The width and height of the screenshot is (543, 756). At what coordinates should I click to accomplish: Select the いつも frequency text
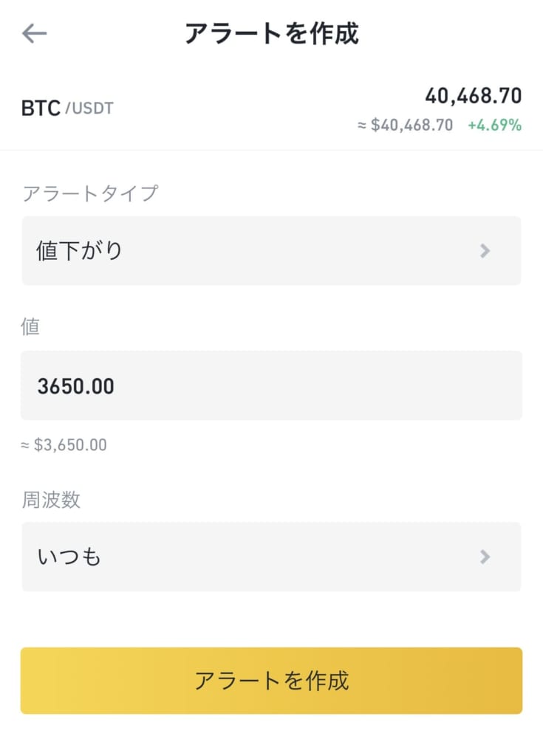tap(69, 557)
